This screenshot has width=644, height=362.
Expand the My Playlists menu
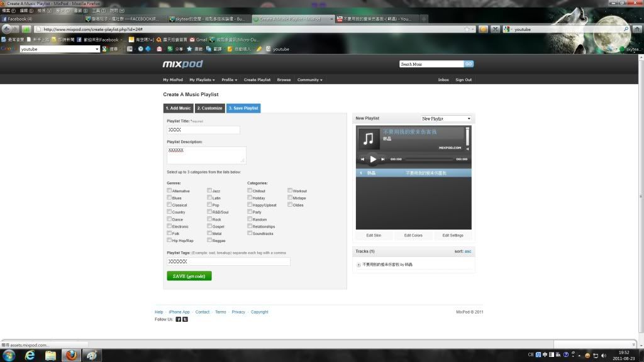point(202,80)
